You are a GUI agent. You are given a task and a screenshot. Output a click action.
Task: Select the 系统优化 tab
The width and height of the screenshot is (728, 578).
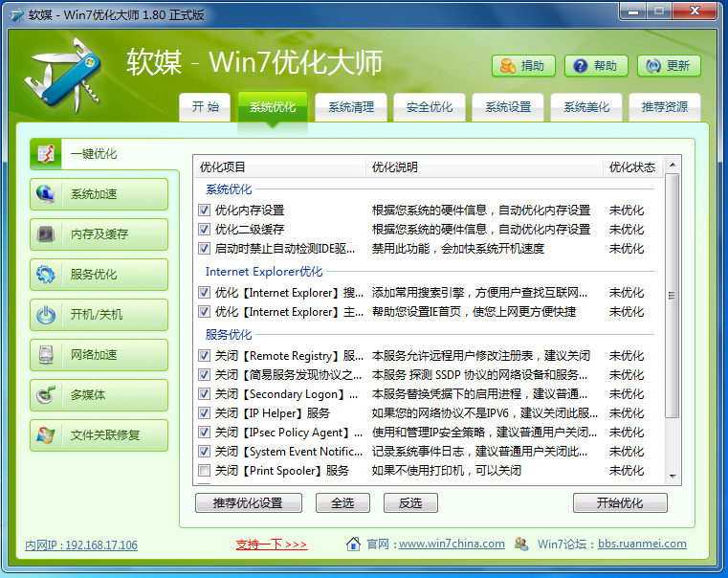coord(273,107)
